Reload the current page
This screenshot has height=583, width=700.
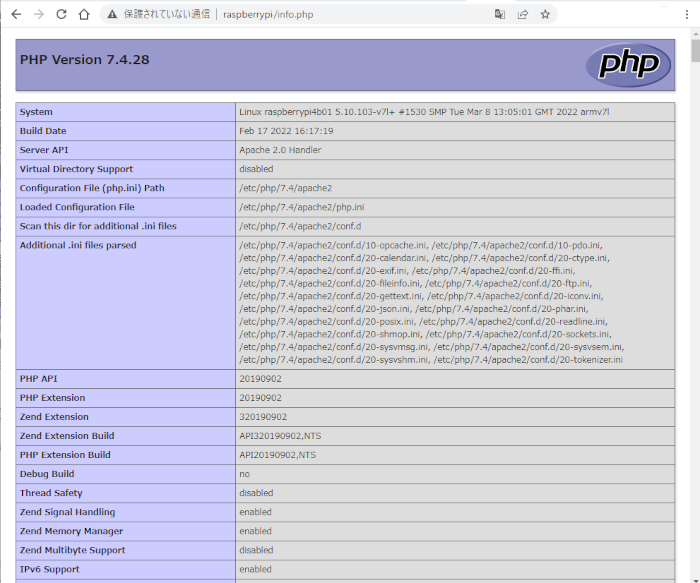(62, 15)
